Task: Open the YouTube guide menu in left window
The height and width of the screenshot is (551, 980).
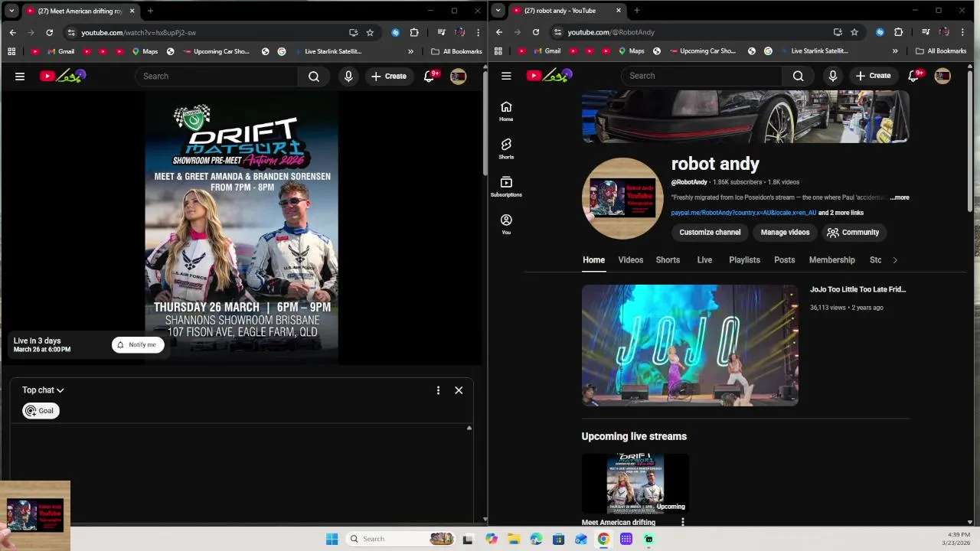Action: point(20,76)
